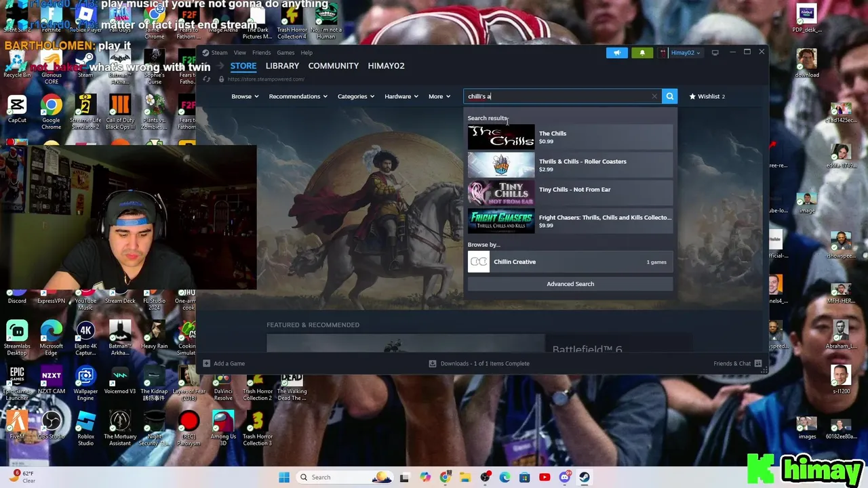
Task: Open Roblox Studio desktop shortcut
Action: 85,428
